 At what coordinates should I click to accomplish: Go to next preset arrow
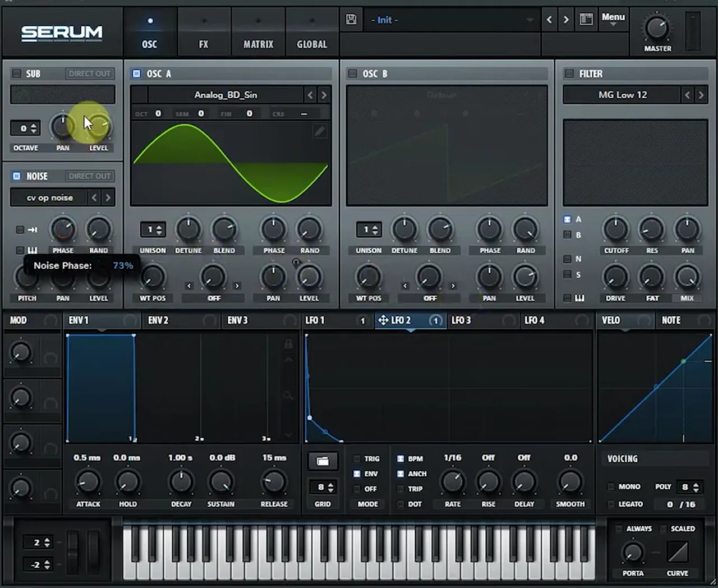tap(566, 20)
